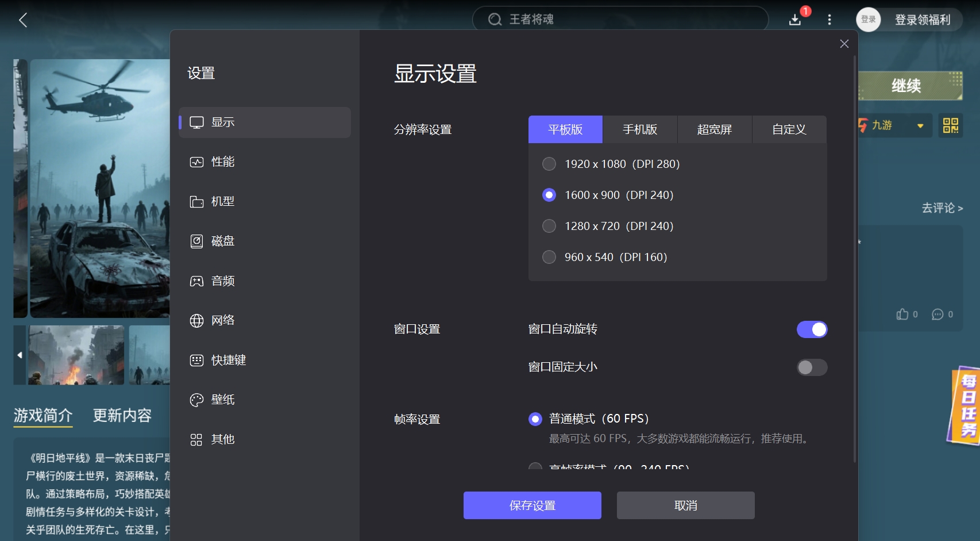The height and width of the screenshot is (541, 980).
Task: Click the Network globe icon
Action: pos(197,321)
